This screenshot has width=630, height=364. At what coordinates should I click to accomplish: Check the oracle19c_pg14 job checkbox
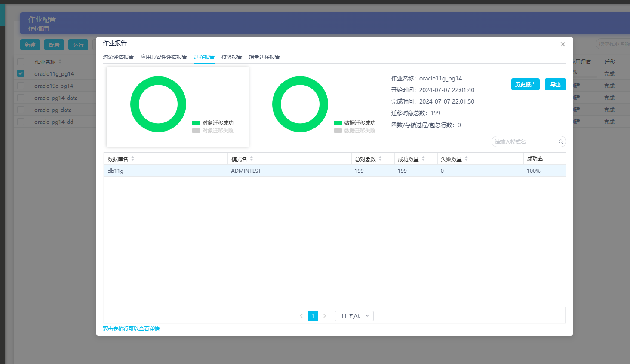[x=21, y=86]
